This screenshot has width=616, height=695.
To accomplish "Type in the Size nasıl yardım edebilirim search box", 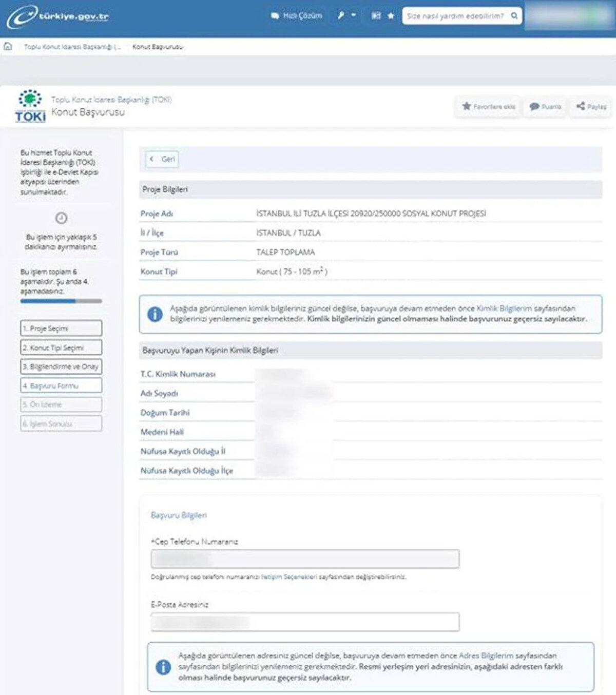I will click(454, 16).
